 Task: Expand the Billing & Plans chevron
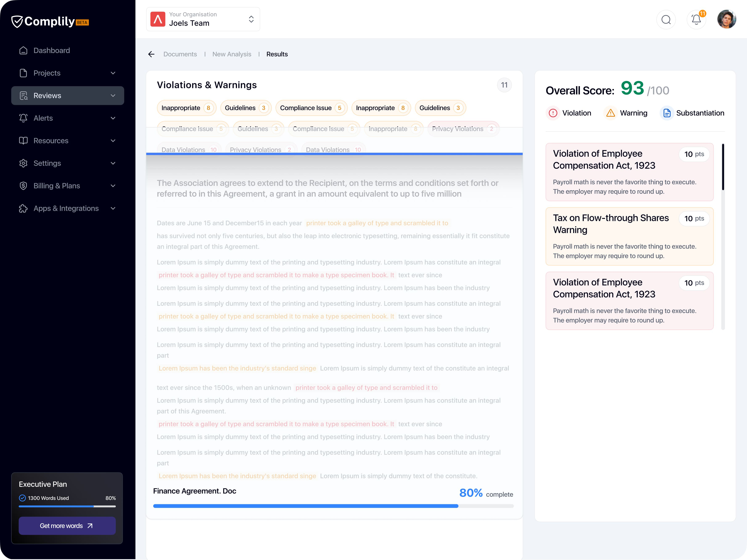click(x=113, y=186)
